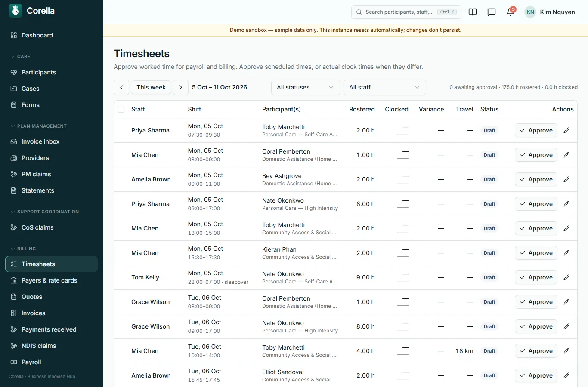Open Dashboard in the sidebar

(52, 35)
